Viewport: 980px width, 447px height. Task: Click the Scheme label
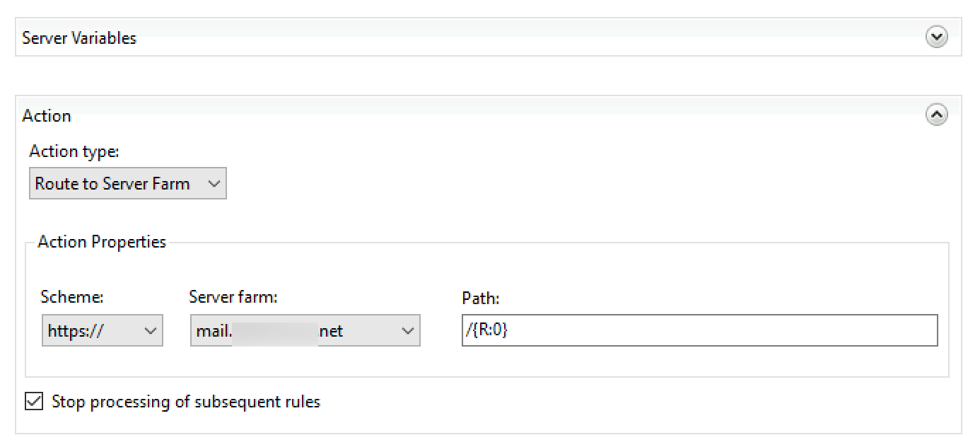point(73,297)
